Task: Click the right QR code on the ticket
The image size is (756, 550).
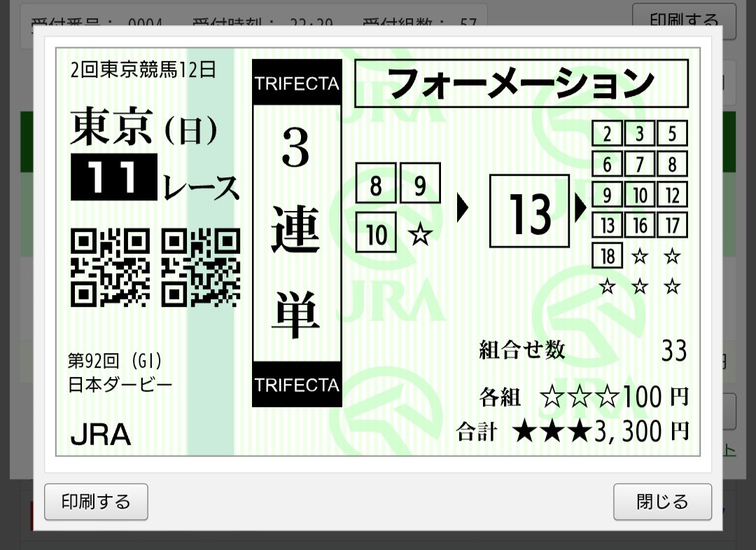Action: point(201,268)
